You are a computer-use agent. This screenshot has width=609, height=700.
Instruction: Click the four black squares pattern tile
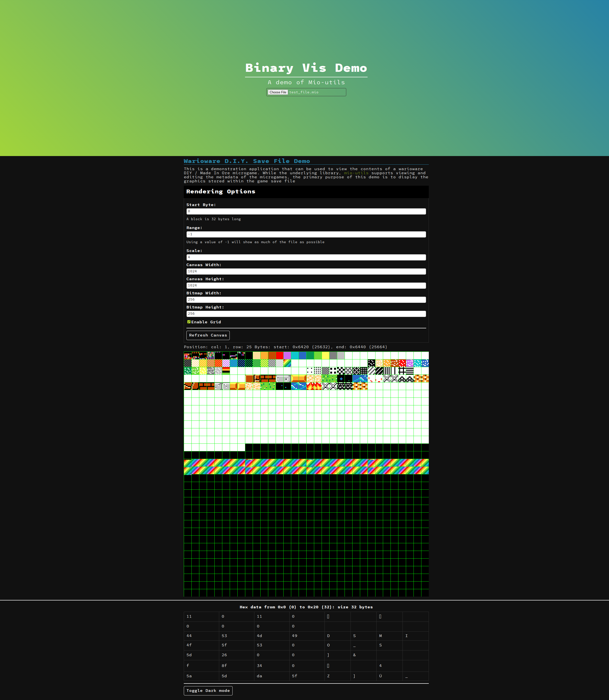333,371
